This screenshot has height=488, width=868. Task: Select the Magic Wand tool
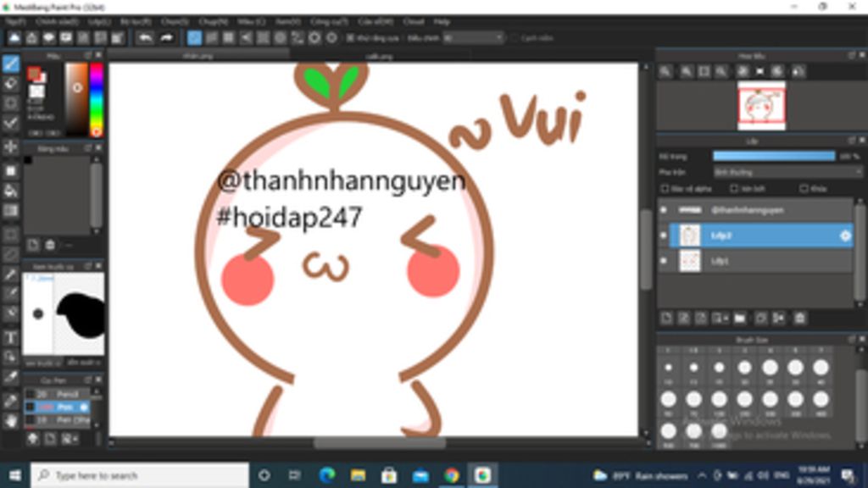(10, 274)
